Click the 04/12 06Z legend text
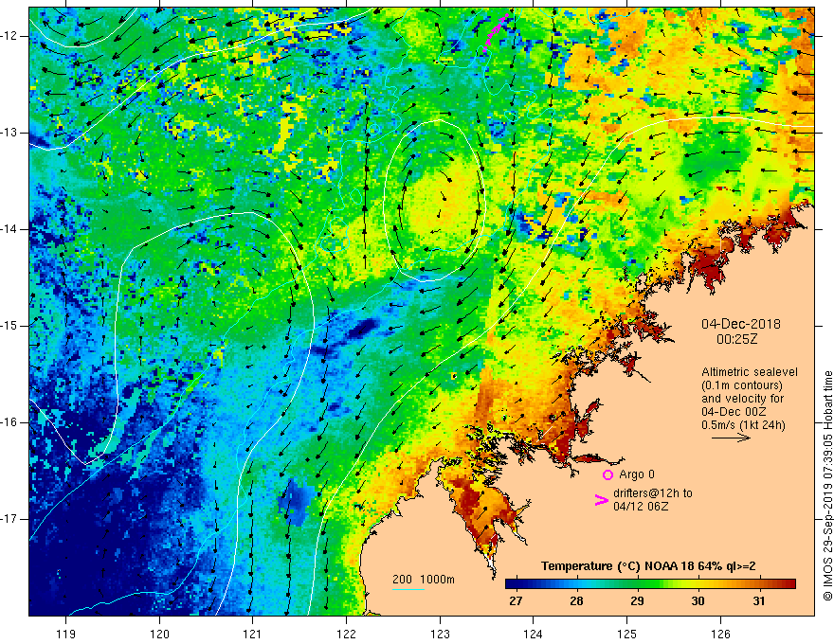The image size is (834, 644). (x=641, y=507)
